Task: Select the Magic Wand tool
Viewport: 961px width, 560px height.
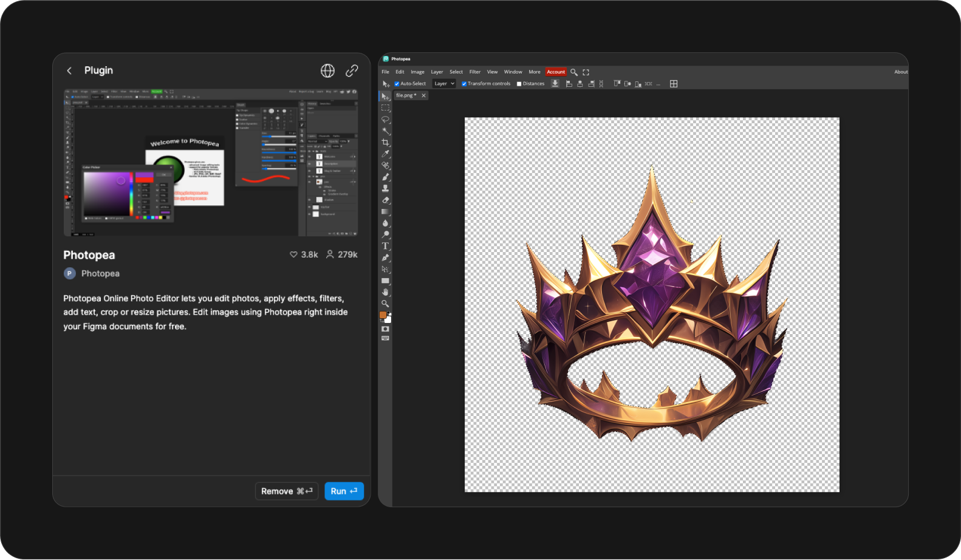Action: (x=385, y=131)
